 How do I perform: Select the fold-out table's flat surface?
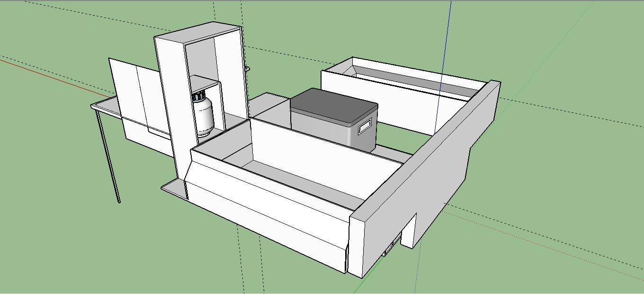coord(107,105)
